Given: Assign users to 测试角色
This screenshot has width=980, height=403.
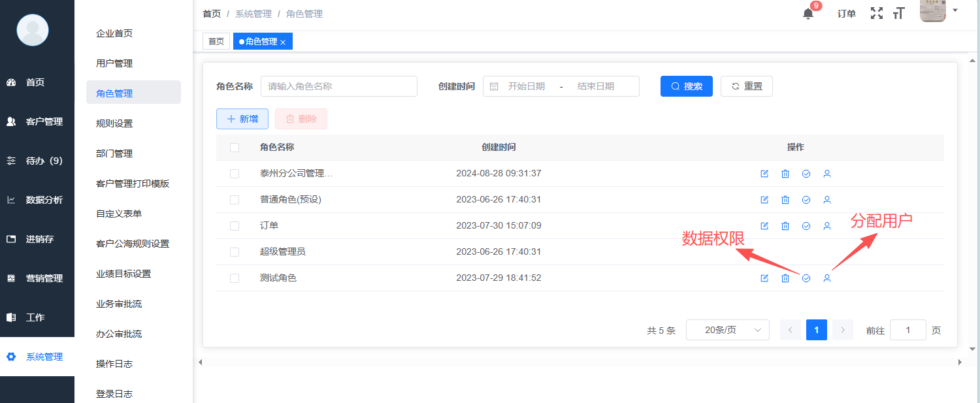Looking at the screenshot, I should click(x=826, y=278).
